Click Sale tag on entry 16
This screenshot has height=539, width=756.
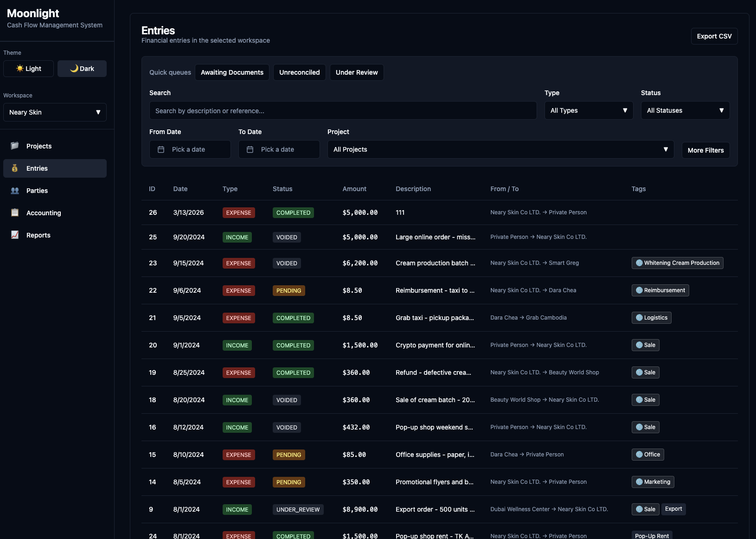[645, 427]
